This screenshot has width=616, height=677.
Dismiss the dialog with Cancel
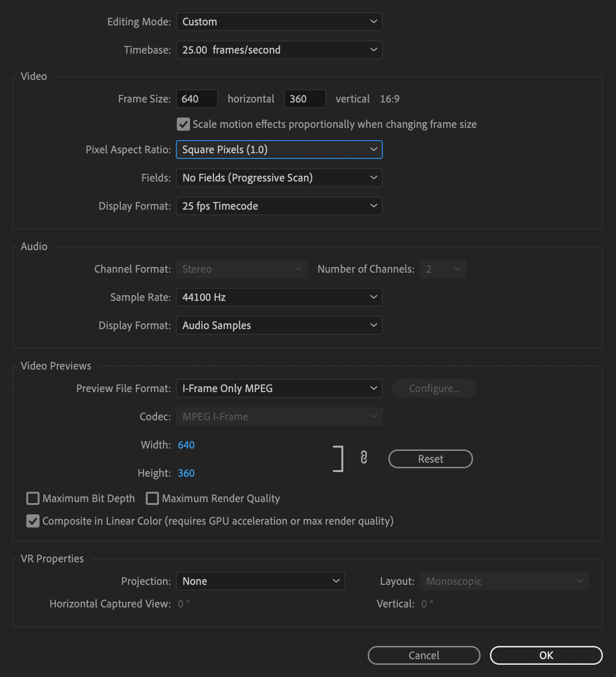click(x=423, y=655)
